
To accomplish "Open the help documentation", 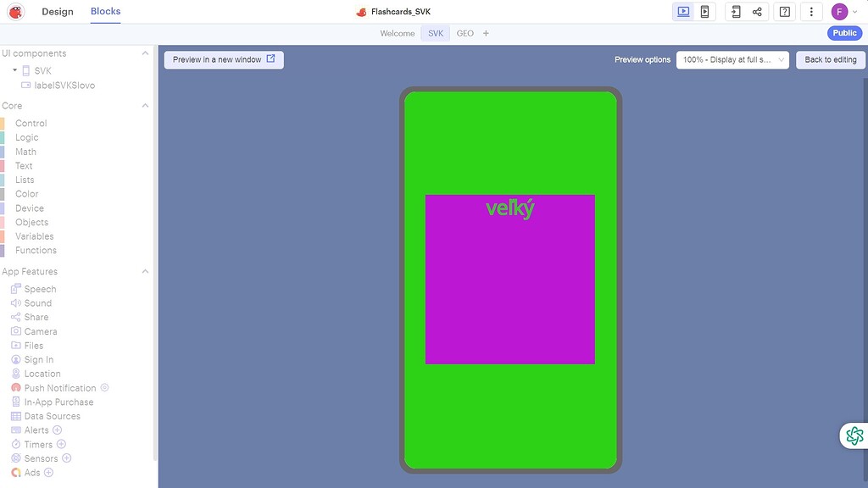I will tap(784, 11).
